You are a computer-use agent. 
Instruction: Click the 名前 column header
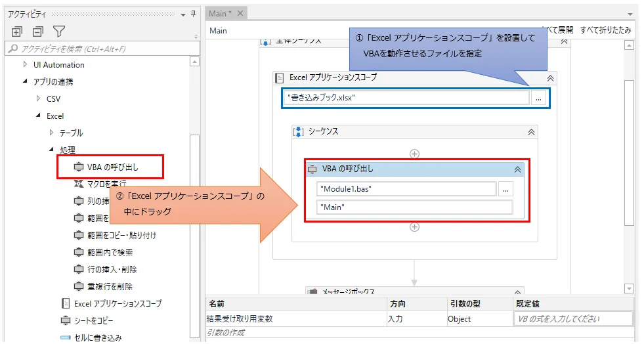(217, 303)
